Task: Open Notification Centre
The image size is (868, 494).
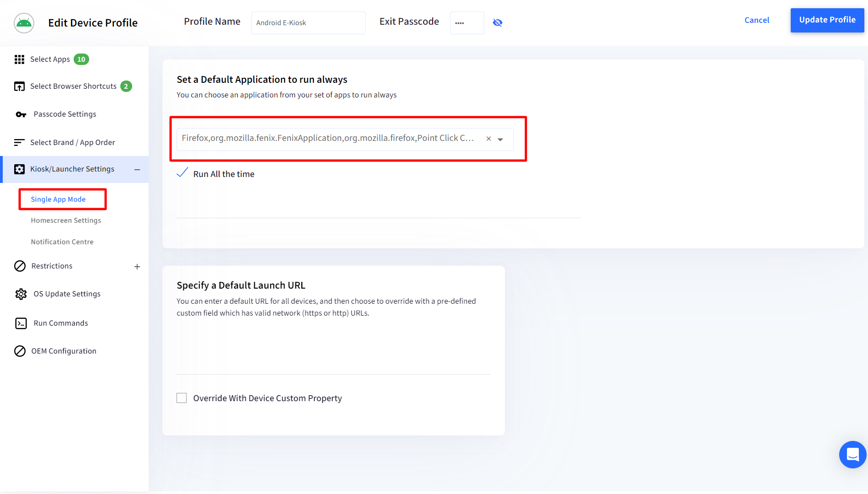Action: [x=62, y=242]
